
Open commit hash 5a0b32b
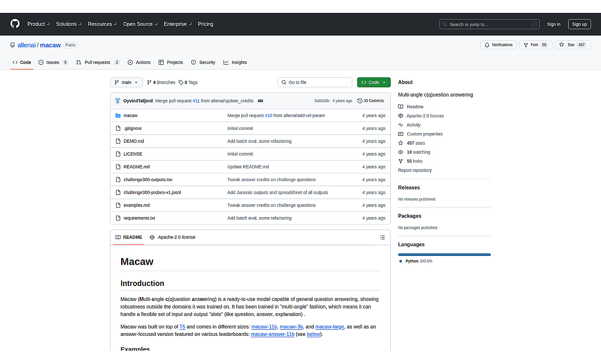(322, 101)
